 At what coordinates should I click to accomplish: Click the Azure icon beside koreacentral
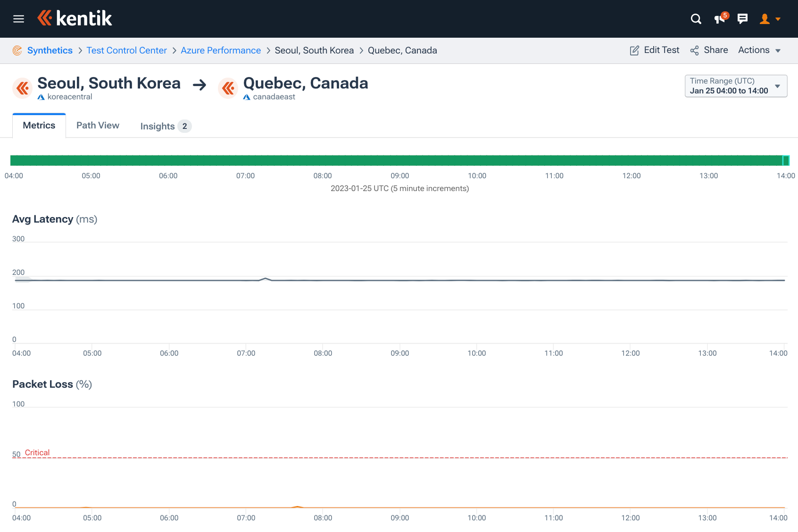click(x=41, y=97)
